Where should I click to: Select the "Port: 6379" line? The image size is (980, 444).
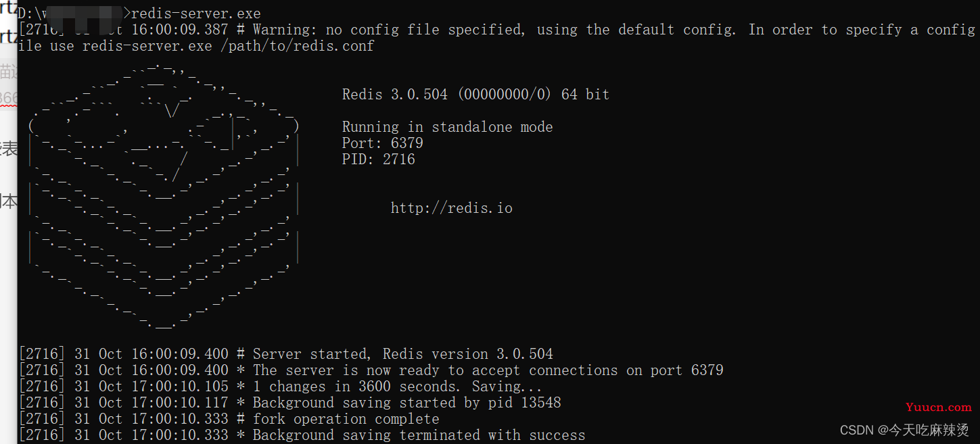click(382, 143)
